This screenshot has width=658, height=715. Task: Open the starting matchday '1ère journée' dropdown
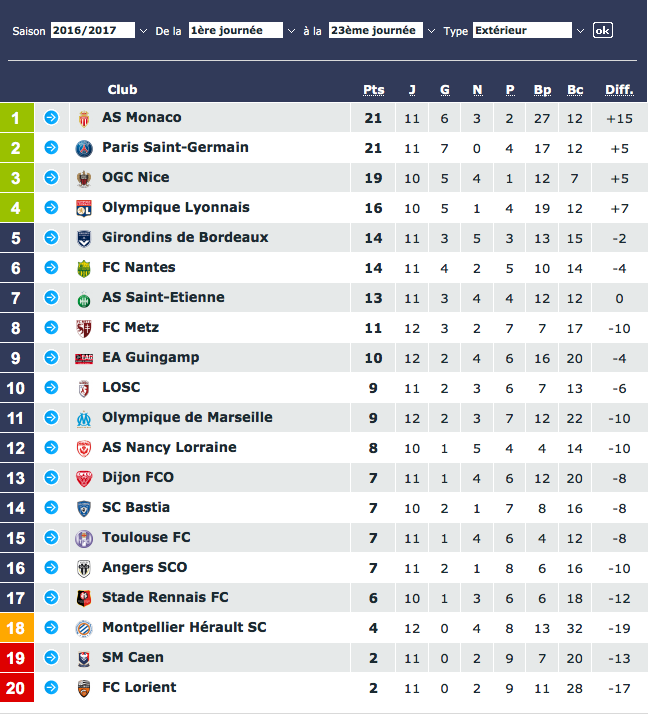[243, 31]
